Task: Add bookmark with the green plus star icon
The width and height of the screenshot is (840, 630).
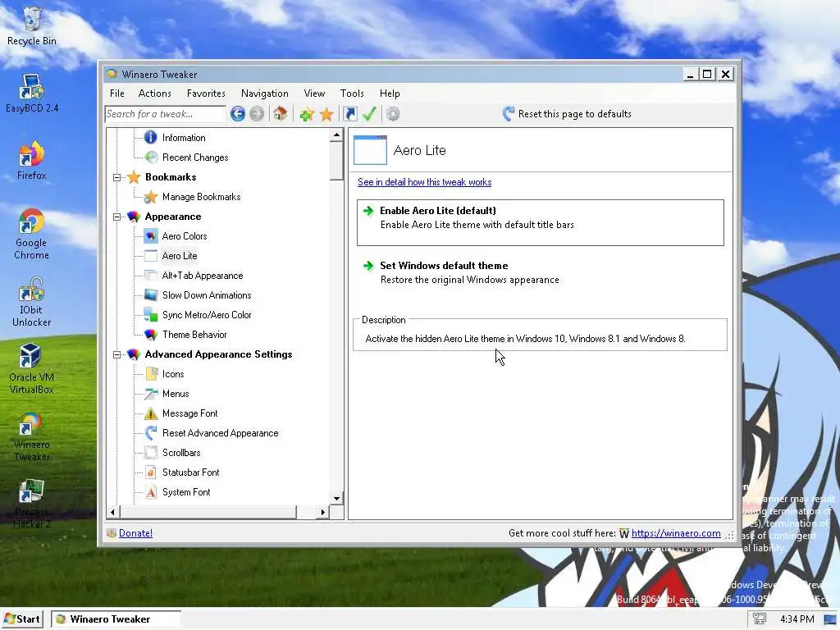Action: pyautogui.click(x=307, y=113)
